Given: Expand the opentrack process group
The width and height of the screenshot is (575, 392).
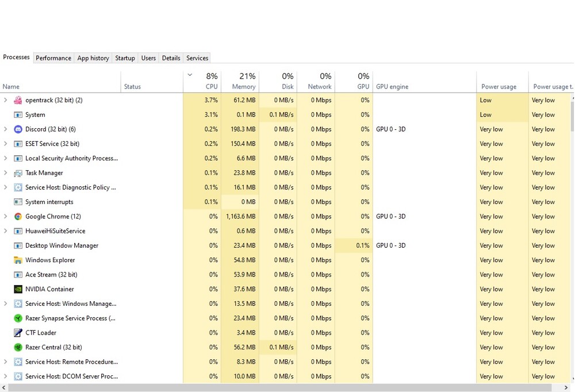Looking at the screenshot, I should 5,100.
